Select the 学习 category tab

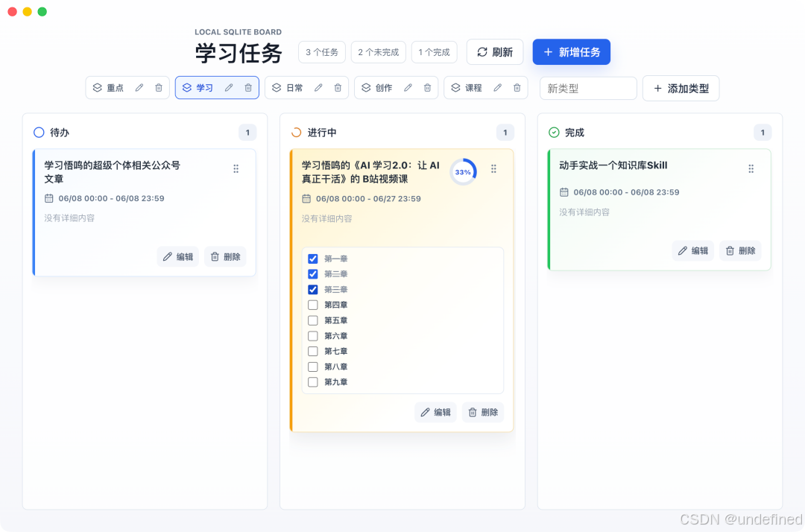click(198, 88)
